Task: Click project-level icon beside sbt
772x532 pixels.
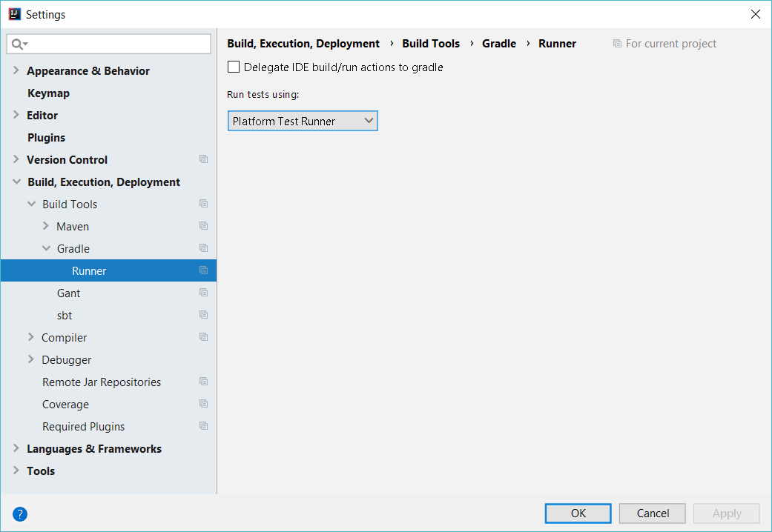Action: coord(203,314)
